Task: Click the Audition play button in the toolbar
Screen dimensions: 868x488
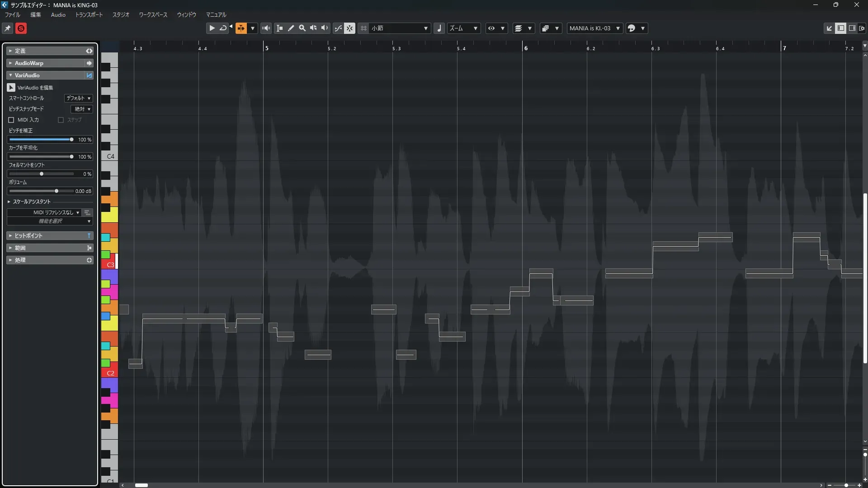Action: (x=212, y=28)
